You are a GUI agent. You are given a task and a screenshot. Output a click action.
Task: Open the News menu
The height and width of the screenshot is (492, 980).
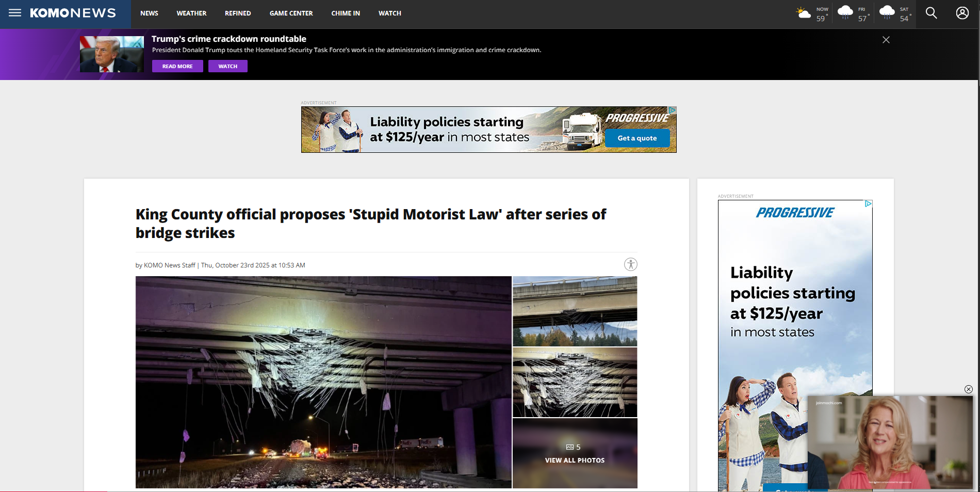pos(149,13)
